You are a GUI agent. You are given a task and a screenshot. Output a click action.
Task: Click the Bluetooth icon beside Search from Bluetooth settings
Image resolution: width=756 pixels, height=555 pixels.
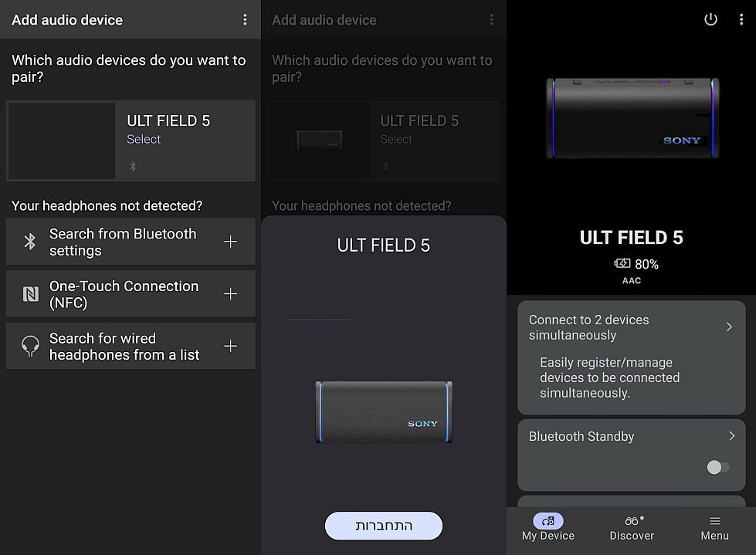30,242
